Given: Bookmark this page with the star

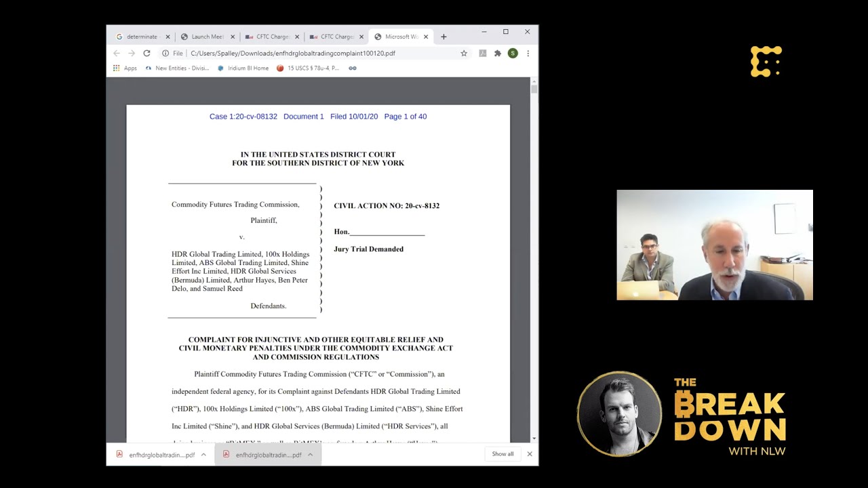Looking at the screenshot, I should point(464,53).
